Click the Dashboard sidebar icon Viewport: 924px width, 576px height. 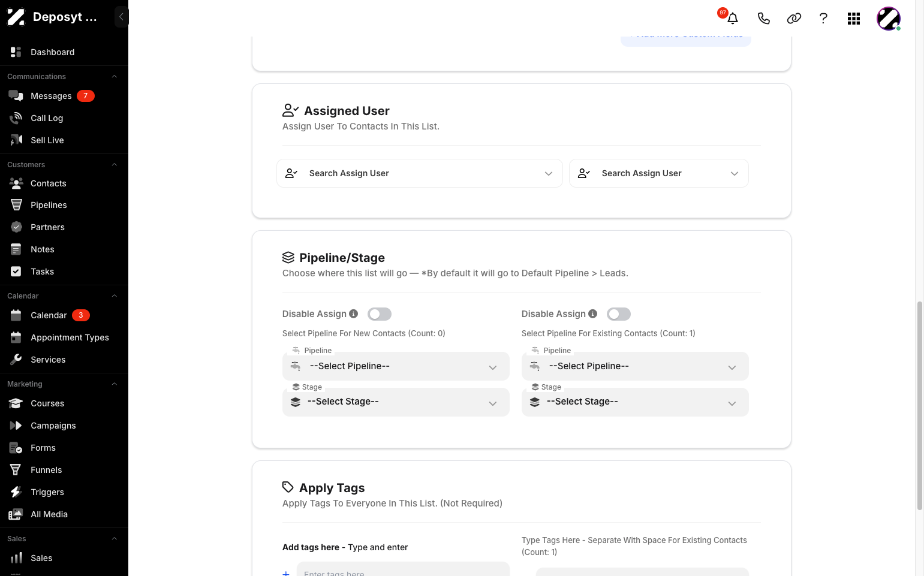pos(16,52)
